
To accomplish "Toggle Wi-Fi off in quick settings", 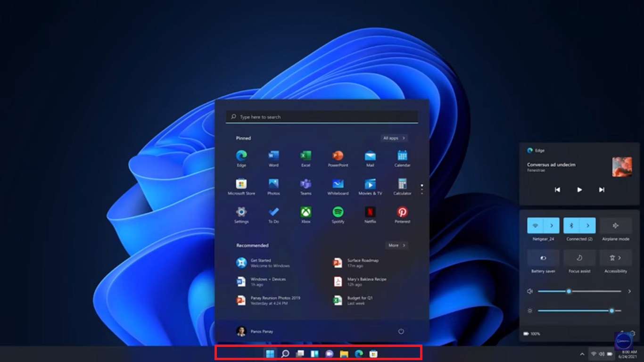I will tap(535, 225).
